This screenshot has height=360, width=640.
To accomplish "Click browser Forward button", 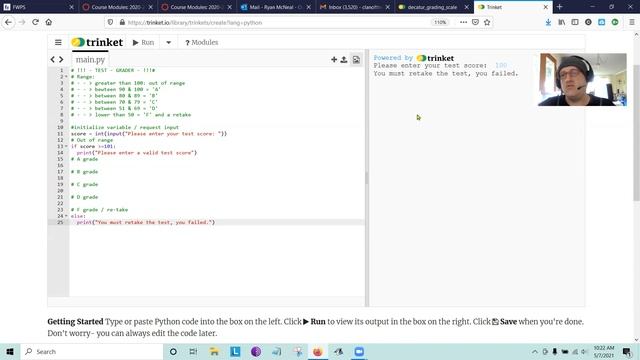I will pyautogui.click(x=22, y=22).
